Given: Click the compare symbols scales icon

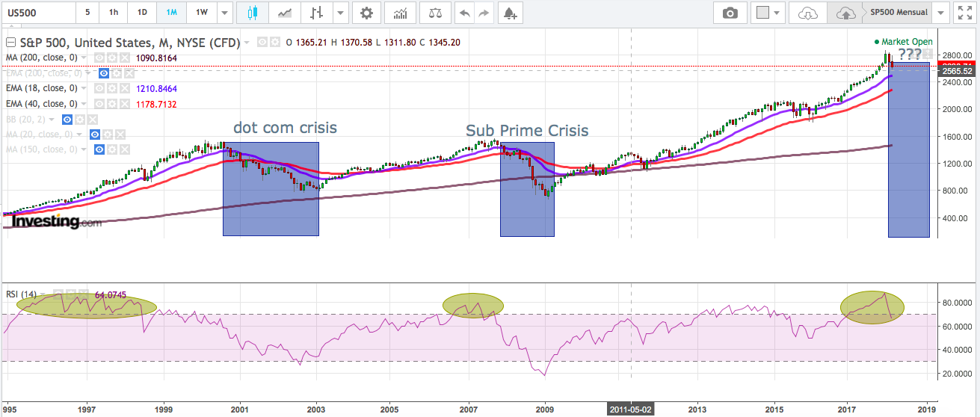Looking at the screenshot, I should (x=434, y=13).
